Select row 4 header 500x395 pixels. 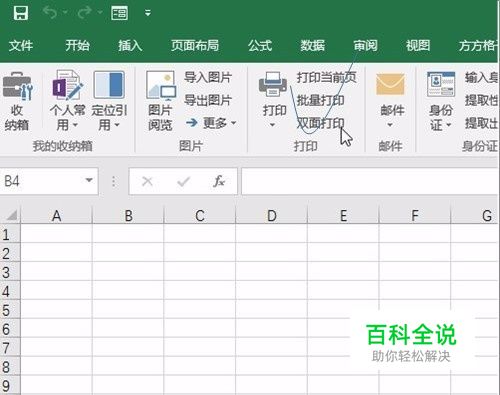(9, 291)
